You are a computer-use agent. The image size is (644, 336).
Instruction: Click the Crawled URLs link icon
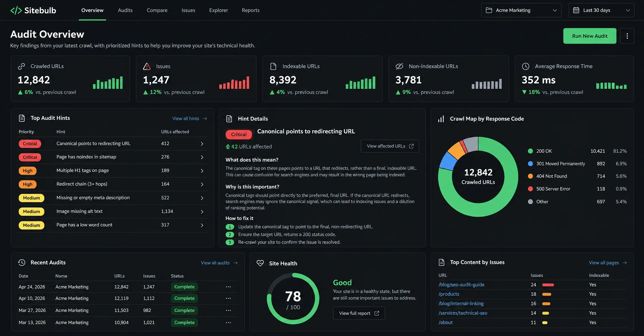[21, 66]
